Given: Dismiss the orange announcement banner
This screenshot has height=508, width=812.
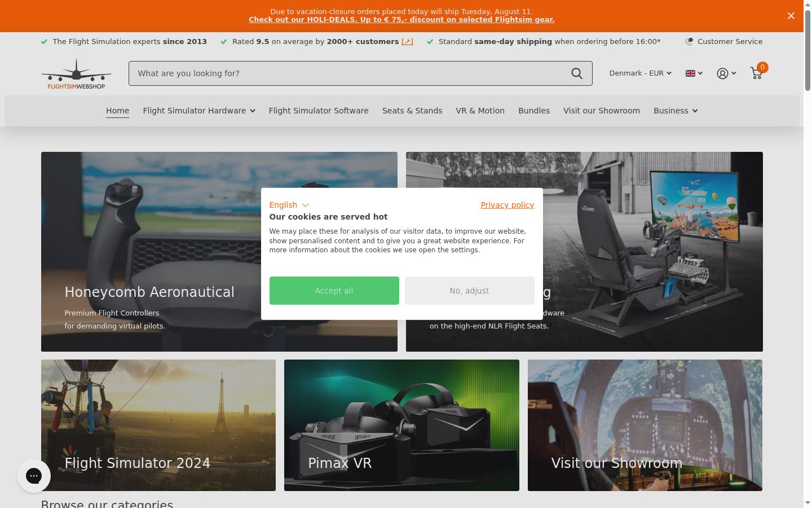Looking at the screenshot, I should point(791,16).
